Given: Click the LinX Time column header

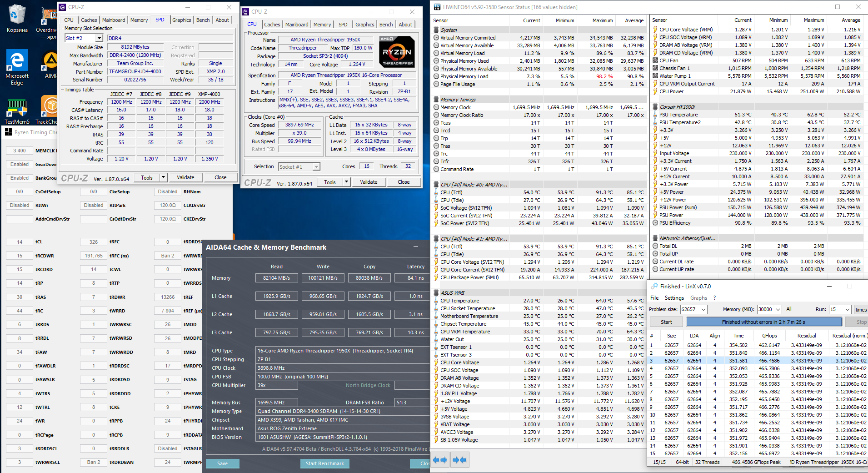Looking at the screenshot, I should click(738, 336).
